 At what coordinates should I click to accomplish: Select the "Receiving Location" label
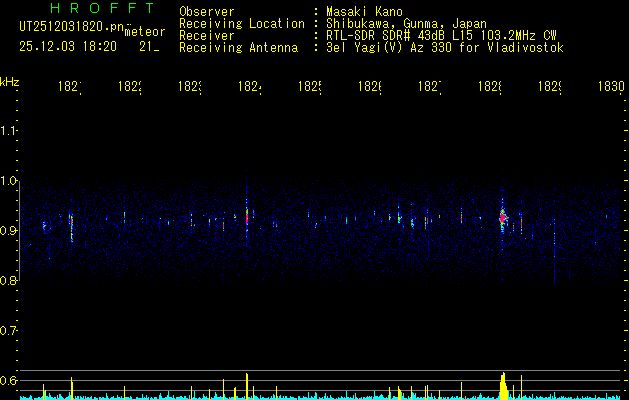242,24
